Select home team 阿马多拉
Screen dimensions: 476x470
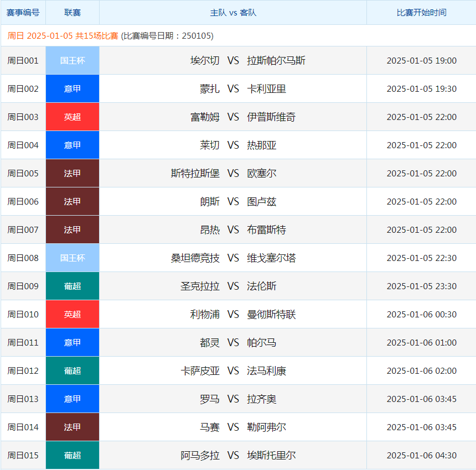click(x=200, y=456)
